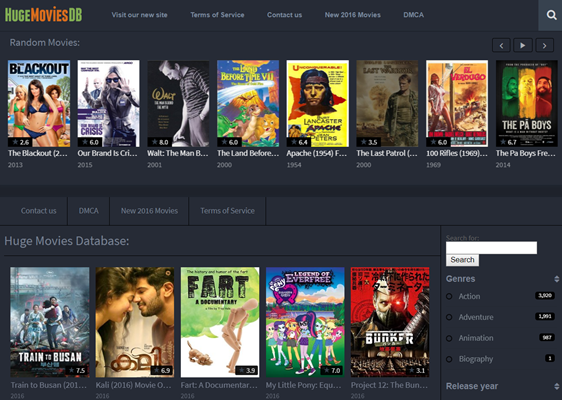562x400 pixels.
Task: Click the 8.0 star rating on Walt poster
Action: click(x=159, y=142)
